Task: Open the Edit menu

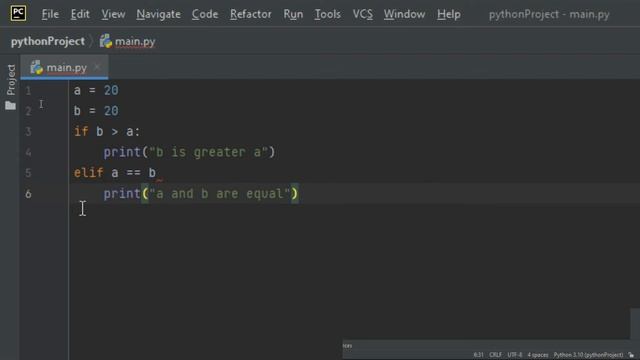Action: tap(80, 14)
